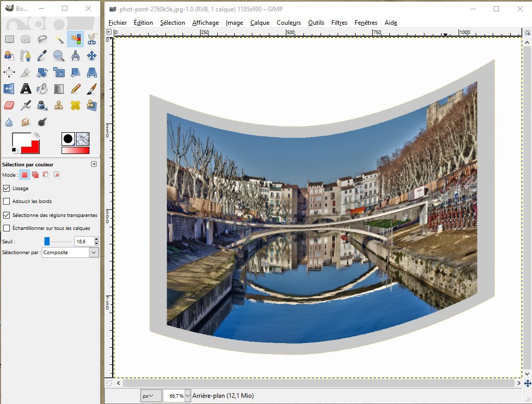Activate the Select by Color tool
532x404 pixels.
[75, 39]
